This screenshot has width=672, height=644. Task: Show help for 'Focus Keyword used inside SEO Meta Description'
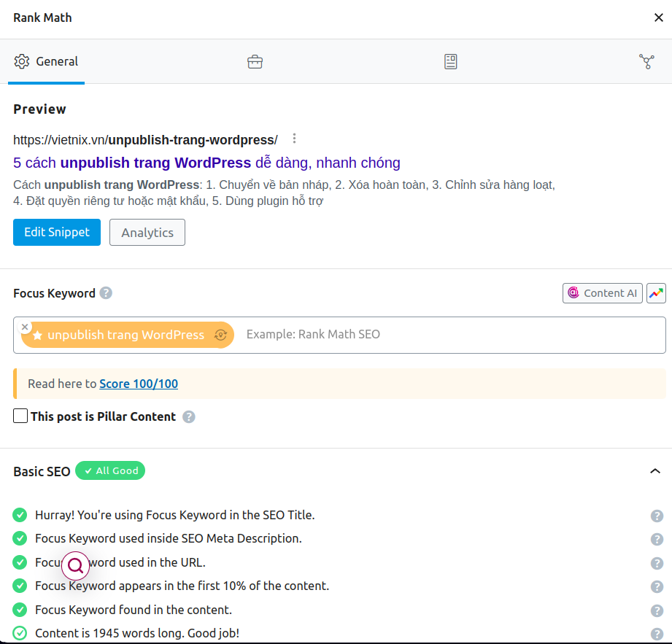click(657, 539)
